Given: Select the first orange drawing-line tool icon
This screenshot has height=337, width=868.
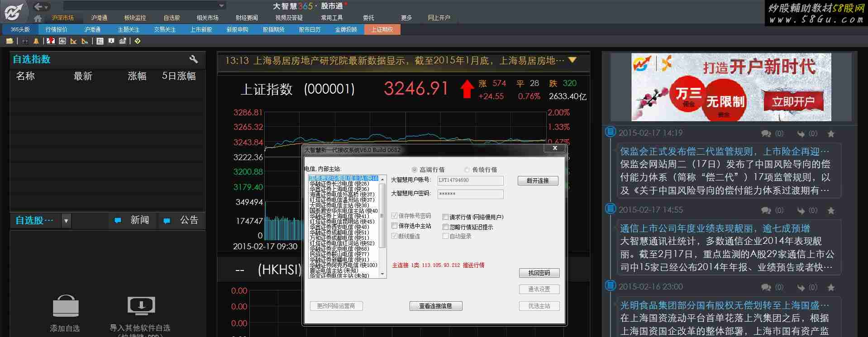Looking at the screenshot, I should [x=73, y=41].
